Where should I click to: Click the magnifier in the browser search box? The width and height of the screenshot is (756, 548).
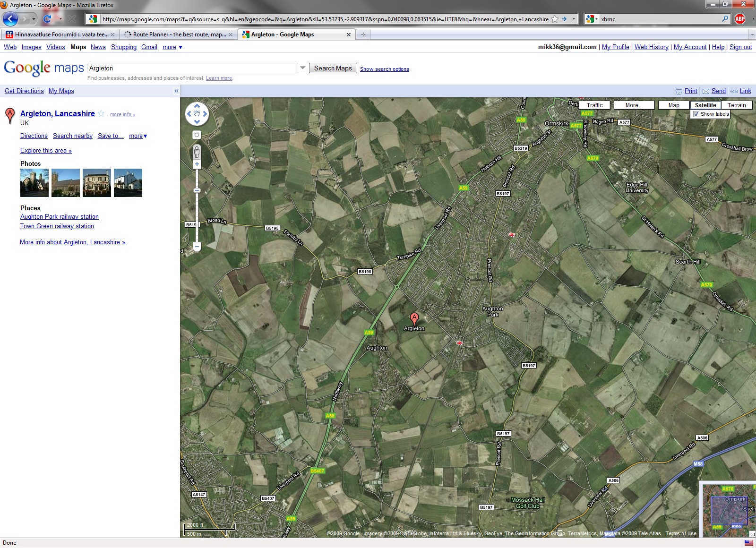click(x=725, y=19)
